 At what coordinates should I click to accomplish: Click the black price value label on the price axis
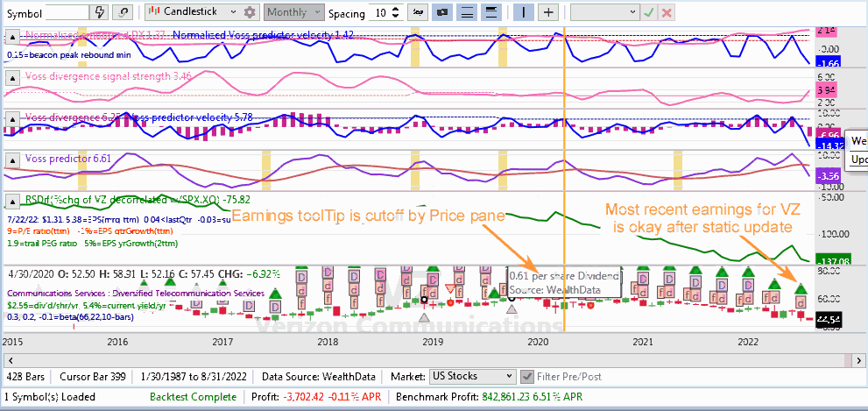828,319
